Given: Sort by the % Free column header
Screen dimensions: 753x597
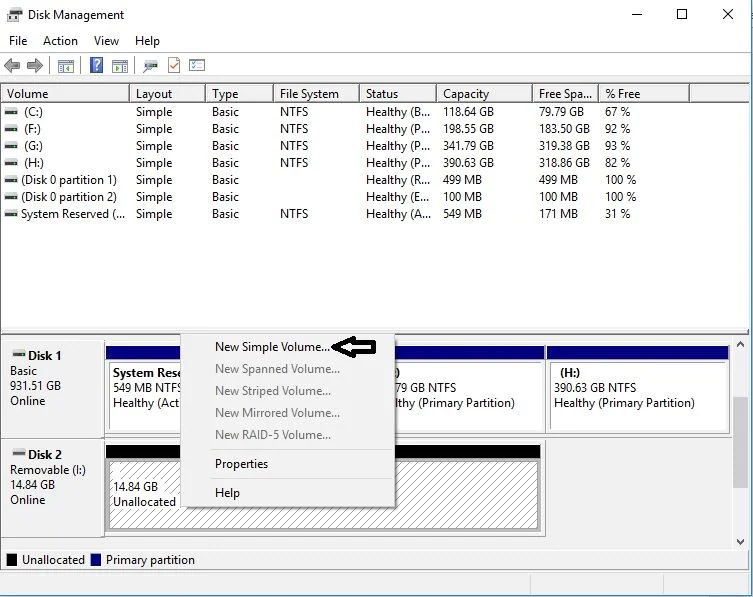Looking at the screenshot, I should 644,94.
